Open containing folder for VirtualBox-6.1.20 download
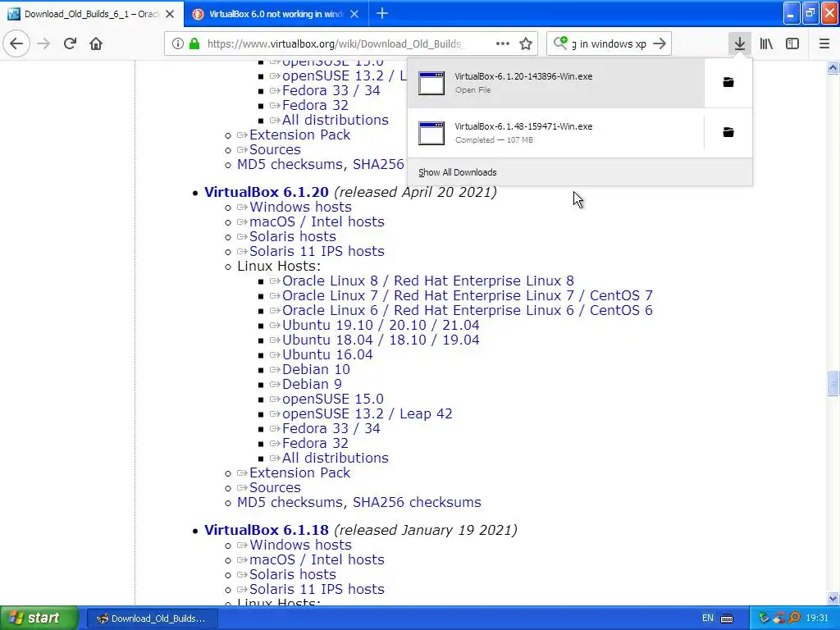Image resolution: width=840 pixels, height=630 pixels. click(x=728, y=82)
